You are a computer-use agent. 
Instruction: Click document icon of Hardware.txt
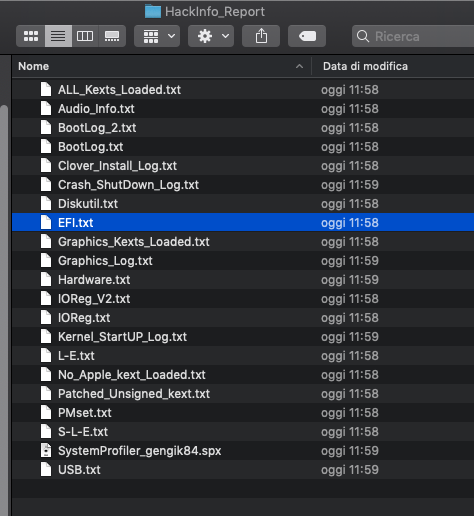click(x=46, y=279)
